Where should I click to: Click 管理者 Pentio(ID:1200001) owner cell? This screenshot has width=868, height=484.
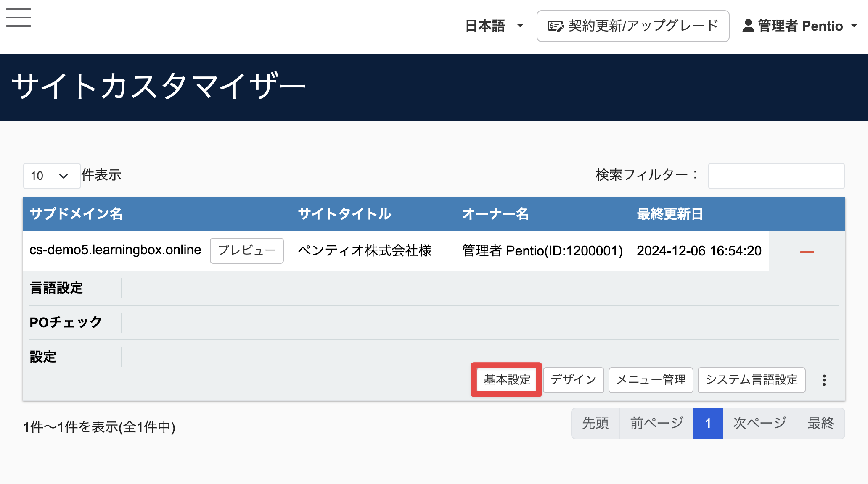542,251
